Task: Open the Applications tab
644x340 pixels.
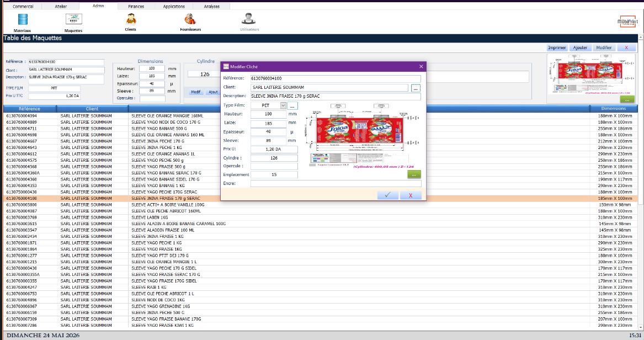Action: click(x=174, y=7)
